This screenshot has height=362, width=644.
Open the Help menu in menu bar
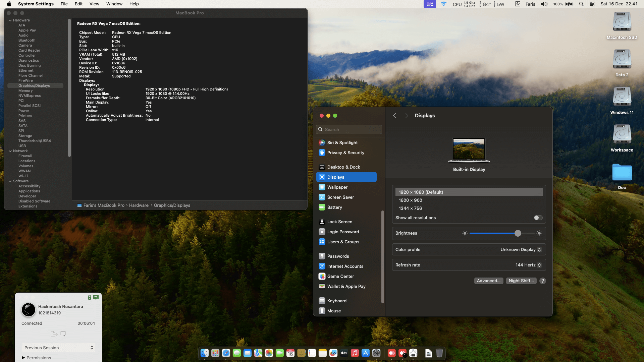click(134, 4)
